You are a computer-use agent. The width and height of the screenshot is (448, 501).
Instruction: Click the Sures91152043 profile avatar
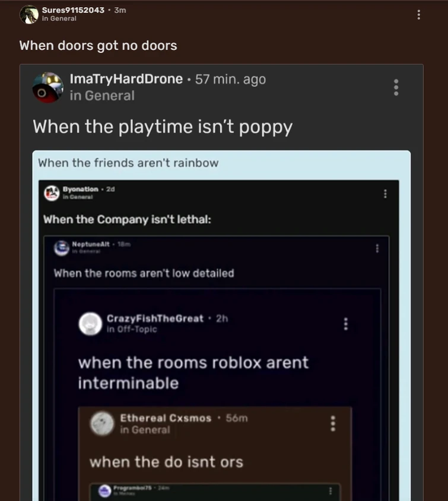click(29, 15)
